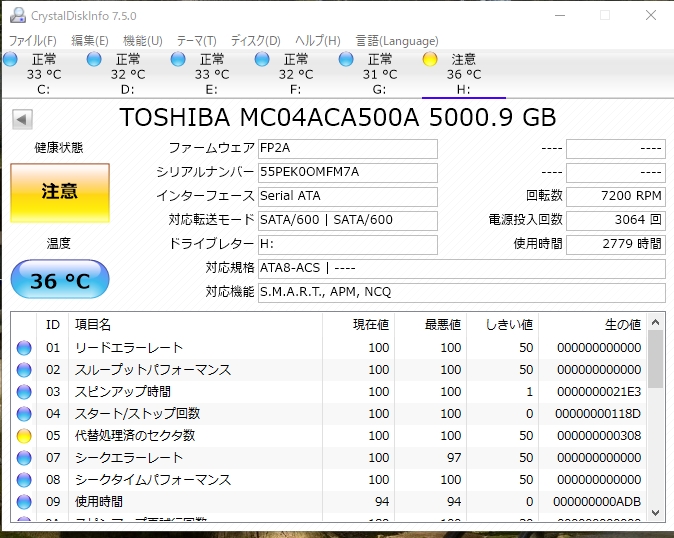Image resolution: width=674 pixels, height=538 pixels.
Task: Click the CrystalDiskInfo app icon in title bar
Action: coord(18,15)
